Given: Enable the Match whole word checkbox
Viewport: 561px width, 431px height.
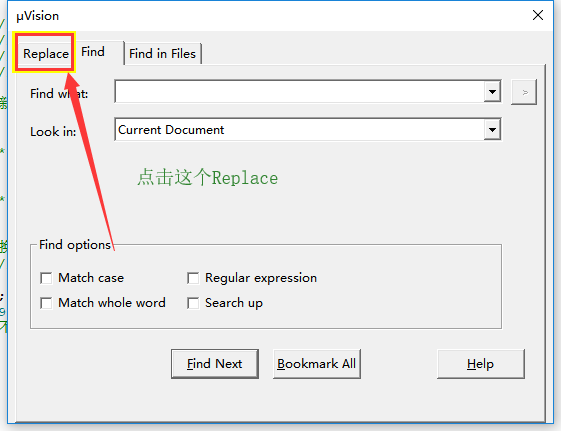Looking at the screenshot, I should point(46,303).
